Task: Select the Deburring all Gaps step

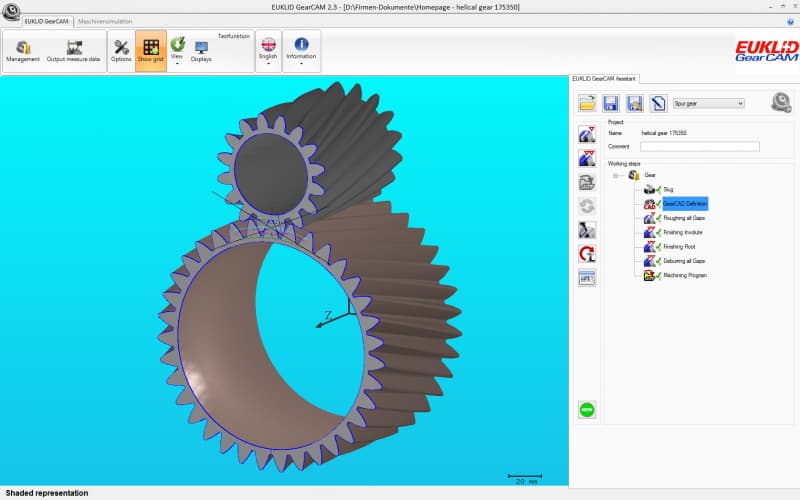Action: click(684, 261)
